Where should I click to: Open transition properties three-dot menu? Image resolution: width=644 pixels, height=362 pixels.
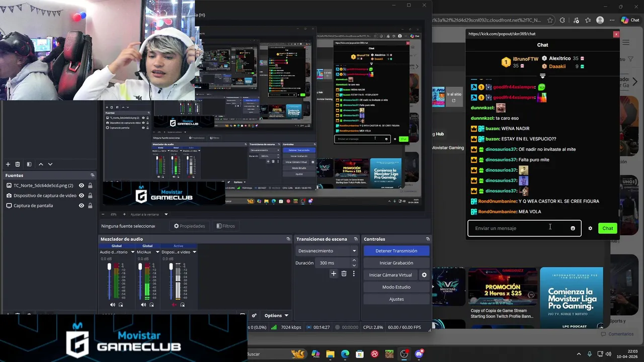click(354, 274)
